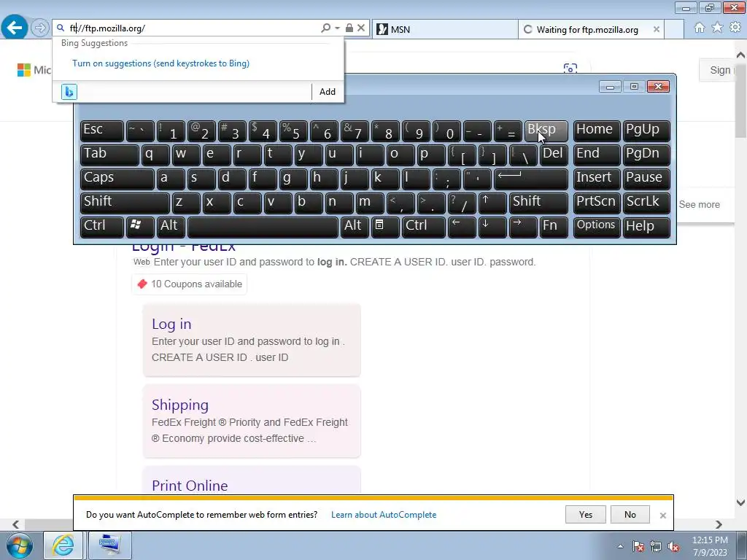Screen dimensions: 747x560
Task: Toggle the ScrLk key
Action: (646, 203)
